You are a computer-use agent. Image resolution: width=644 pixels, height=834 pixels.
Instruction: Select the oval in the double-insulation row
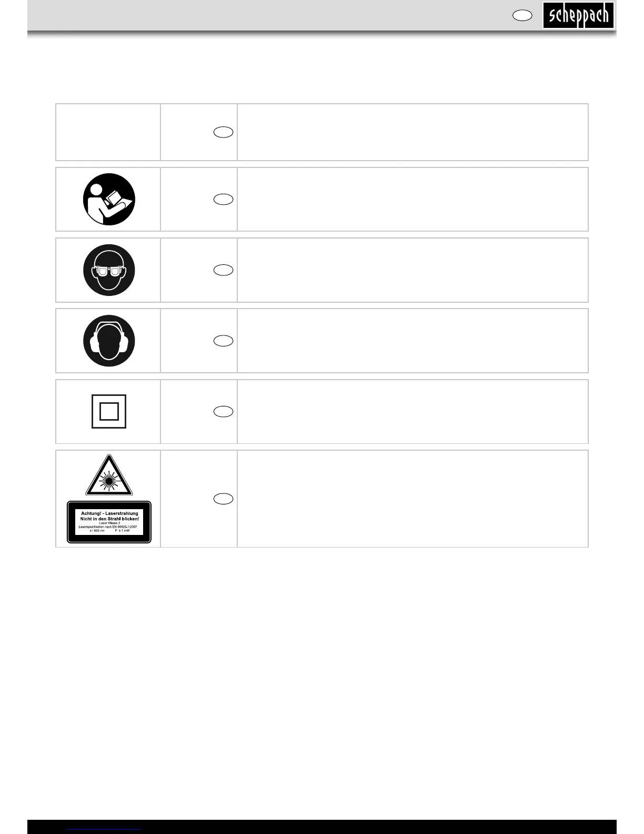click(x=224, y=411)
